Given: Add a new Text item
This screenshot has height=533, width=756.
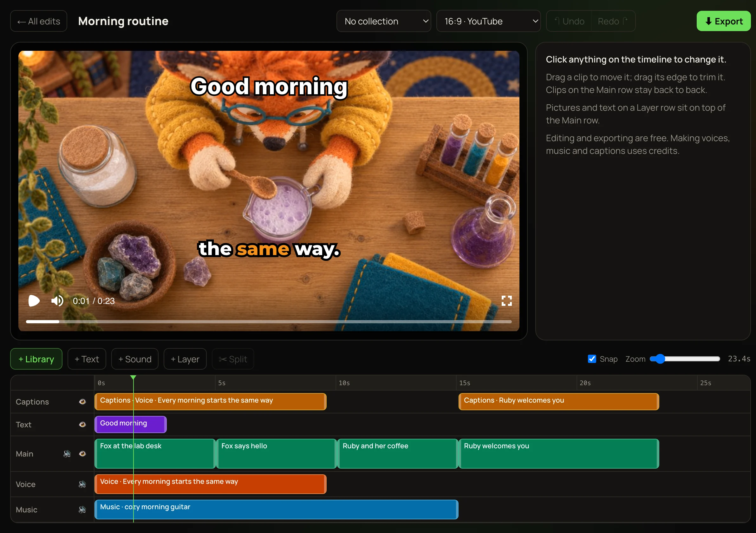Looking at the screenshot, I should [x=87, y=359].
